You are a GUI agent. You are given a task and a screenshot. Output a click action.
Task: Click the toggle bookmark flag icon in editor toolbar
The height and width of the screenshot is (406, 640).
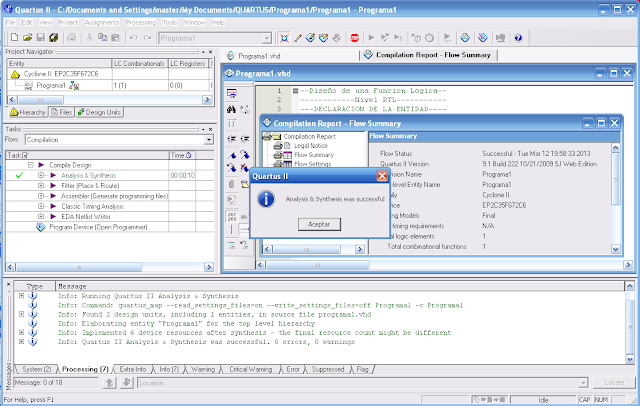(233, 155)
